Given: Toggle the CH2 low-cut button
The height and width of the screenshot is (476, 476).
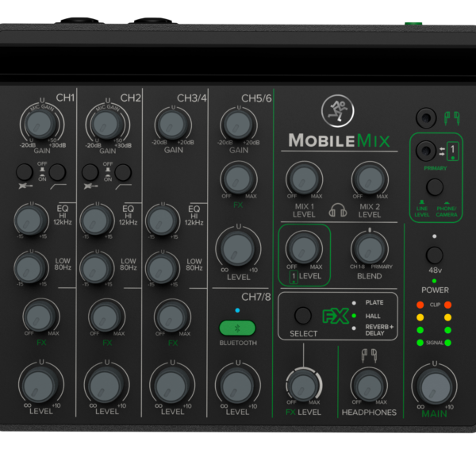Looking at the screenshot, I should [123, 172].
